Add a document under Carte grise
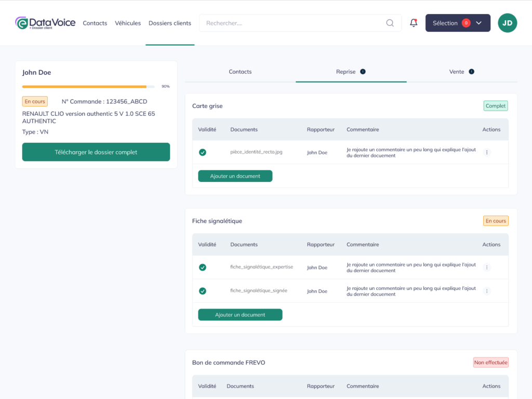This screenshot has height=399, width=532. tap(235, 176)
